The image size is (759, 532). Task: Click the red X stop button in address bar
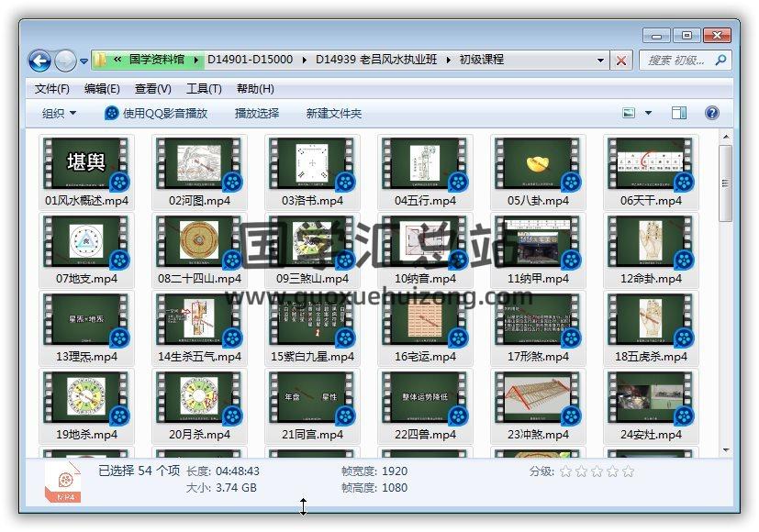pos(621,61)
